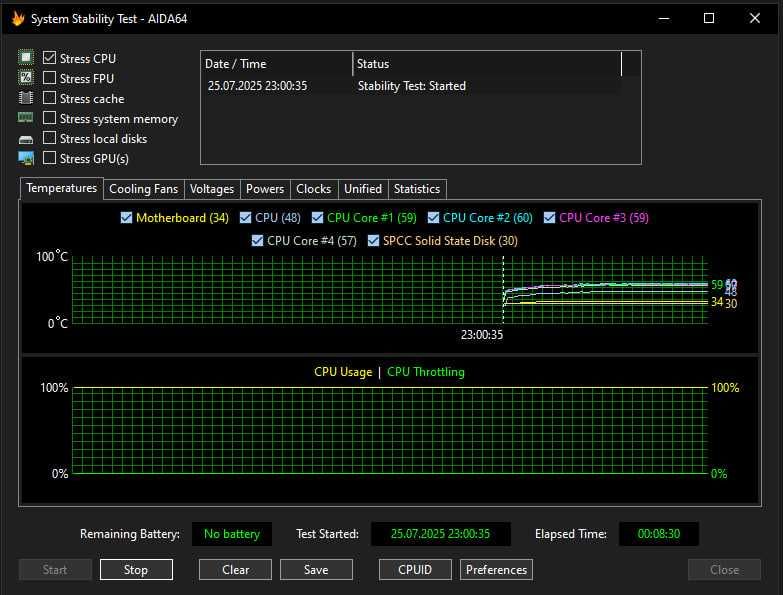
Task: Select the Temperatures tab
Action: click(62, 188)
